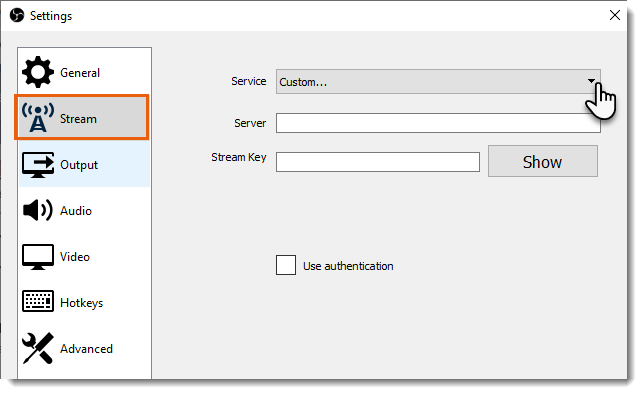This screenshot has width=642, height=394.
Task: Click the Audio speaker icon
Action: 38,211
